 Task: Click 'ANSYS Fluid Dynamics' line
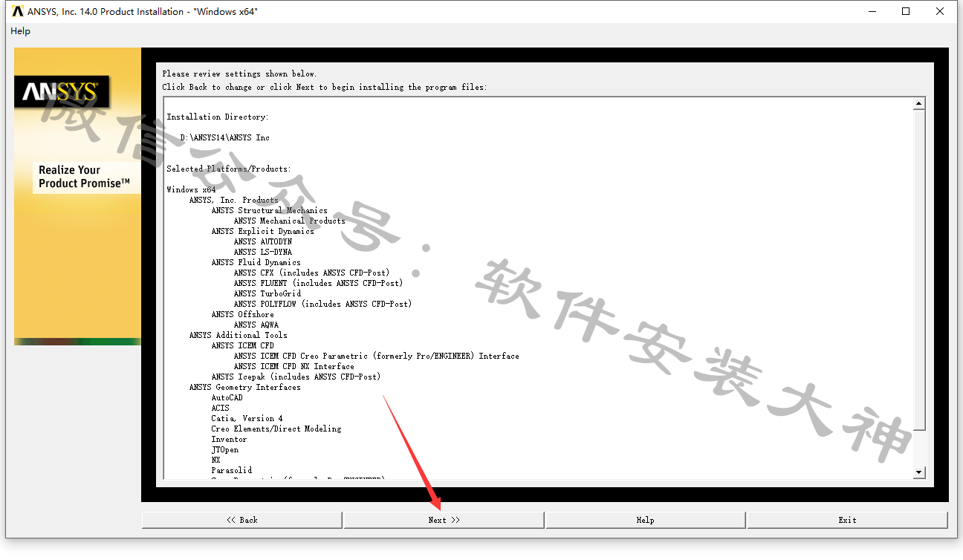tap(256, 262)
